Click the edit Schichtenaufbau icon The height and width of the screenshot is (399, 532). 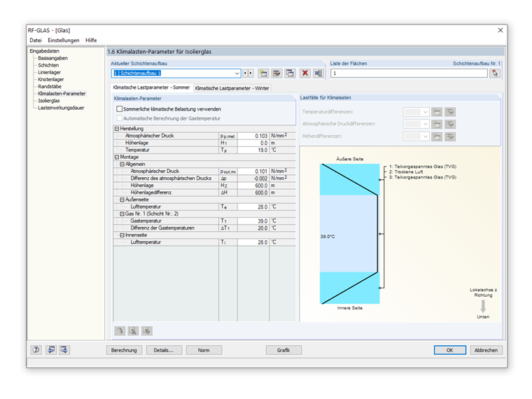pos(277,73)
